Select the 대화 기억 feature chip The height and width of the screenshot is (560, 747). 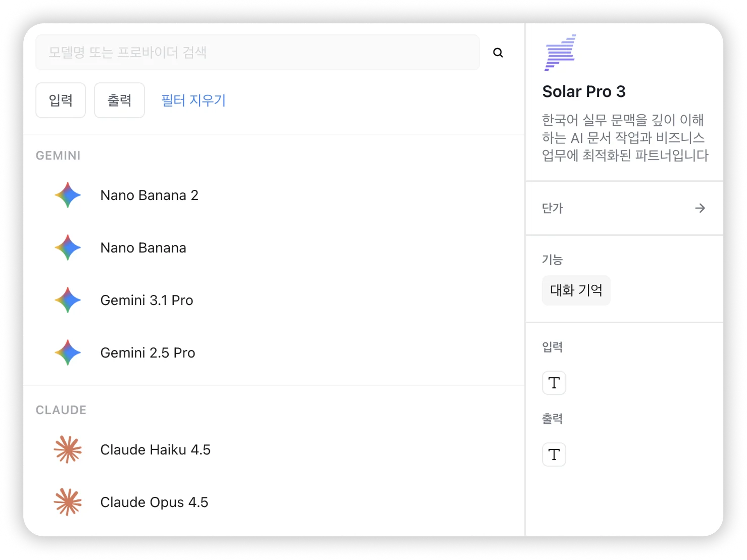click(x=576, y=290)
